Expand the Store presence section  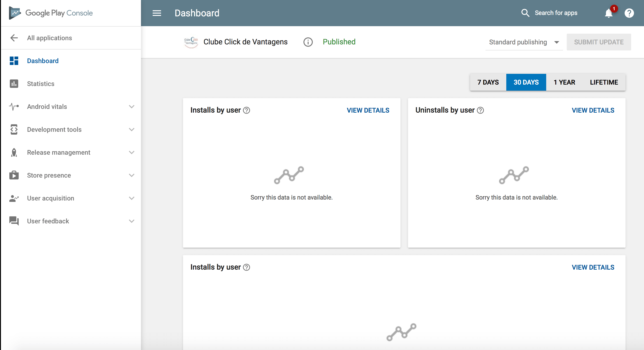(x=131, y=175)
